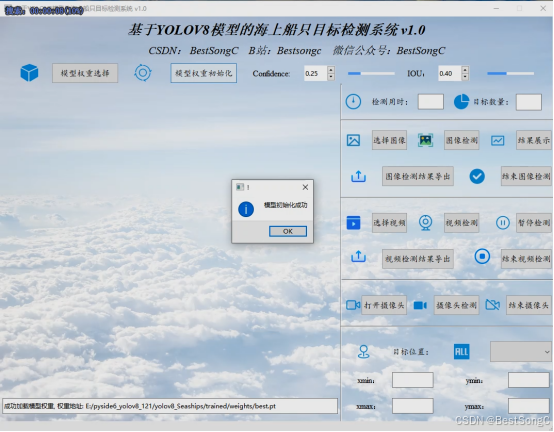Screen dimensions: 554x432
Task: Click the ymax value field
Action: coord(529,406)
